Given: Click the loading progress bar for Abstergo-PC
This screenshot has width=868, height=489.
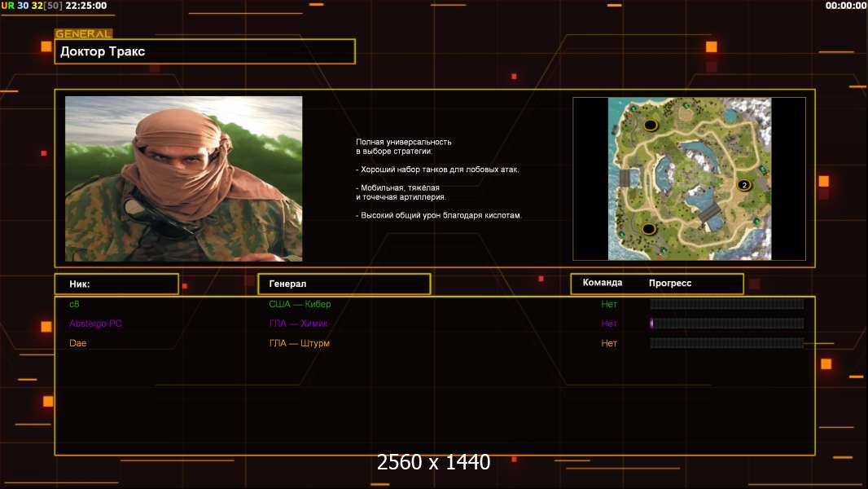Looking at the screenshot, I should click(x=726, y=324).
